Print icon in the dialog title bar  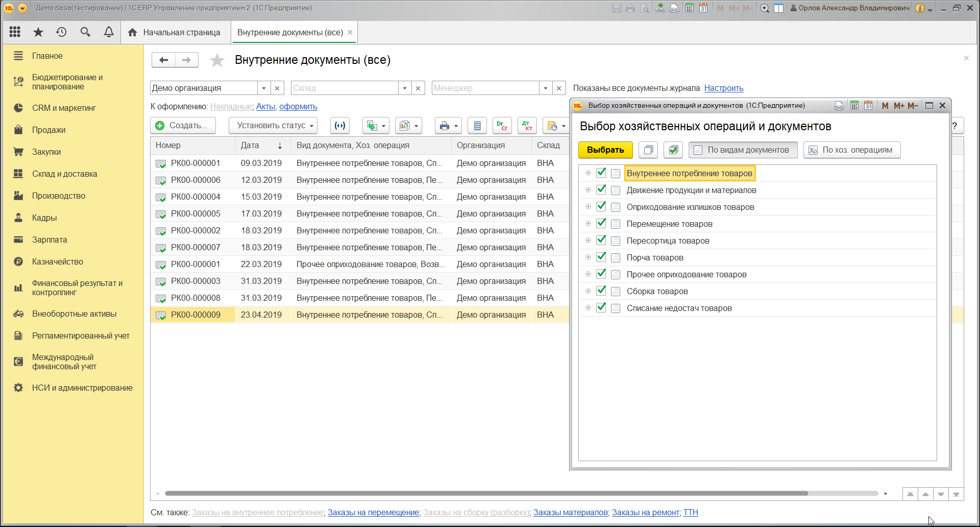(x=839, y=106)
